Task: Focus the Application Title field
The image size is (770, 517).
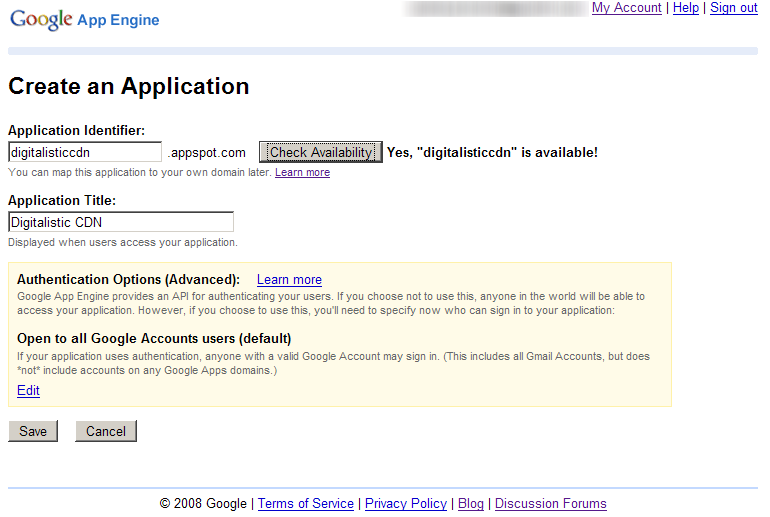Action: point(121,222)
